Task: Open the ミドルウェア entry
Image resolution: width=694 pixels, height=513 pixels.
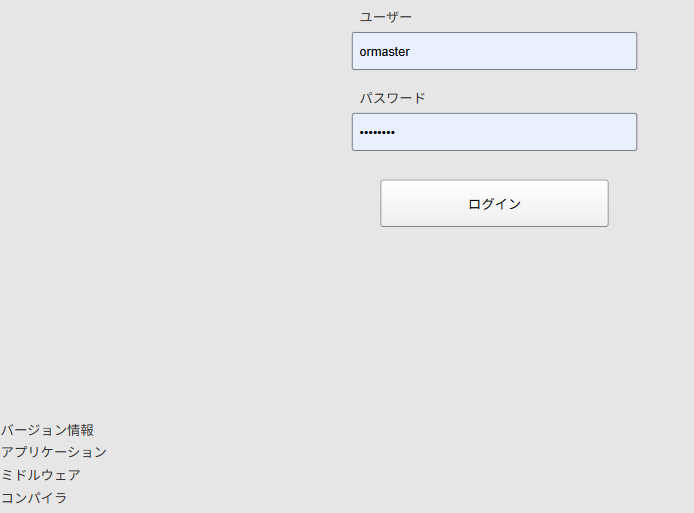Action: pyautogui.click(x=41, y=475)
